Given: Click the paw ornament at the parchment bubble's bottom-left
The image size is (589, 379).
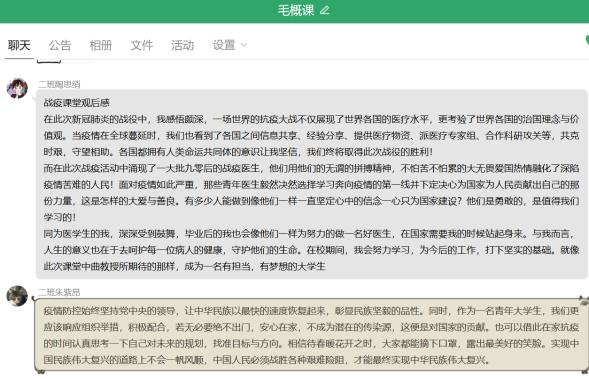Looking at the screenshot, I should coord(40,372).
